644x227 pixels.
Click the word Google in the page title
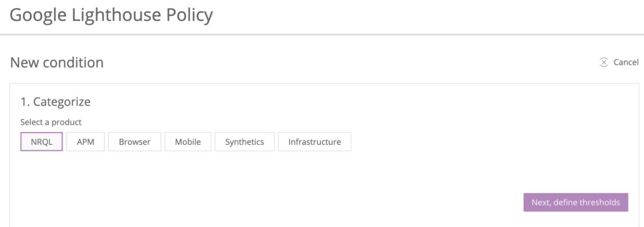click(38, 15)
